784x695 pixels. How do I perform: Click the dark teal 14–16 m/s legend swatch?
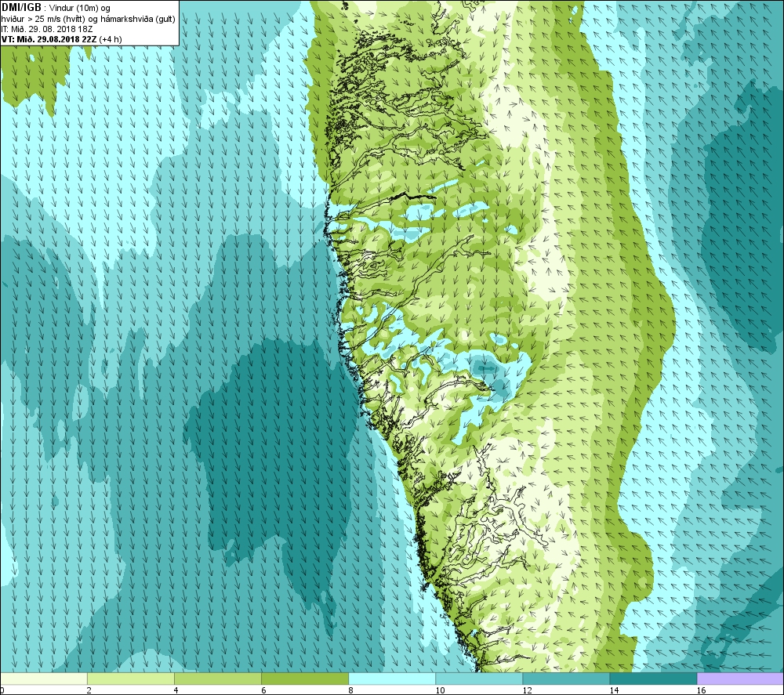pyautogui.click(x=652, y=679)
